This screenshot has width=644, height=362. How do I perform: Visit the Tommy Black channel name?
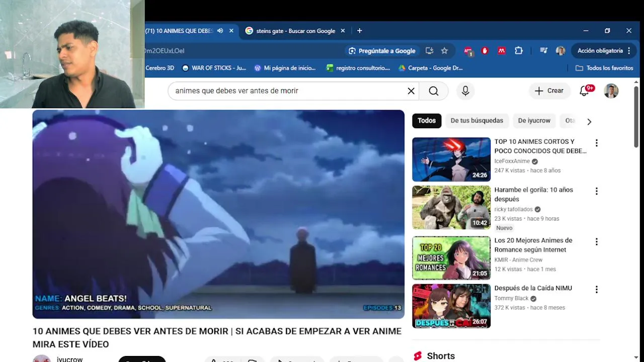tap(511, 298)
